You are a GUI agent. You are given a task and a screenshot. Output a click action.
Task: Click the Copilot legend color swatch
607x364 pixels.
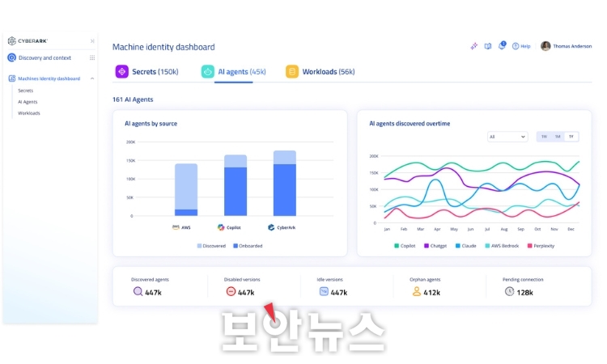(x=397, y=245)
